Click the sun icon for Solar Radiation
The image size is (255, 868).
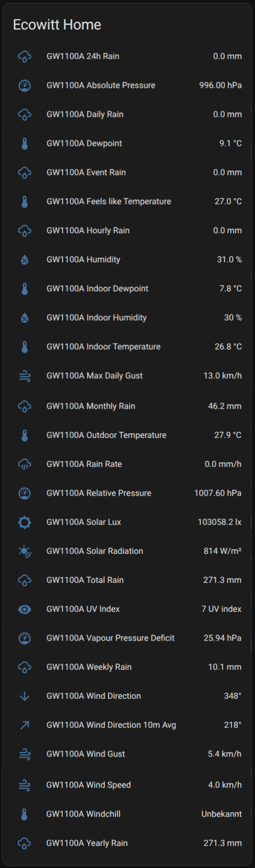pyautogui.click(x=25, y=551)
